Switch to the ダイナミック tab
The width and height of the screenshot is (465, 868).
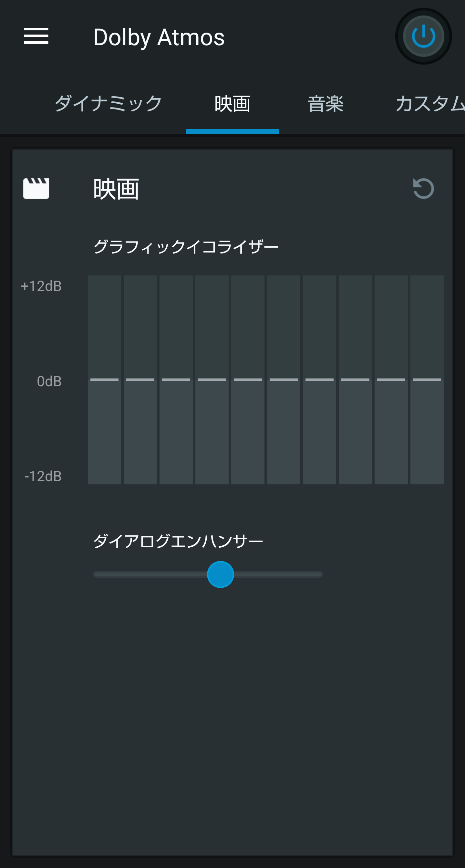108,103
